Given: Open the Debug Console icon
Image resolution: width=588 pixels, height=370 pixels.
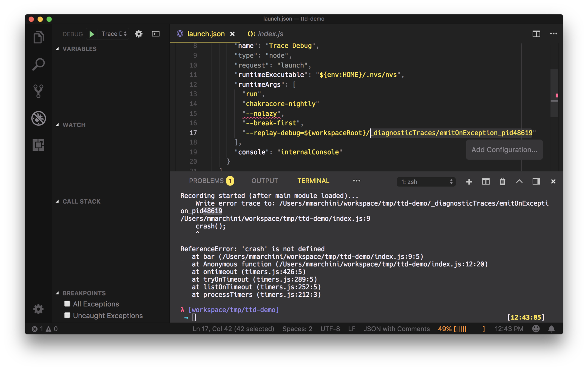Looking at the screenshot, I should coord(156,34).
